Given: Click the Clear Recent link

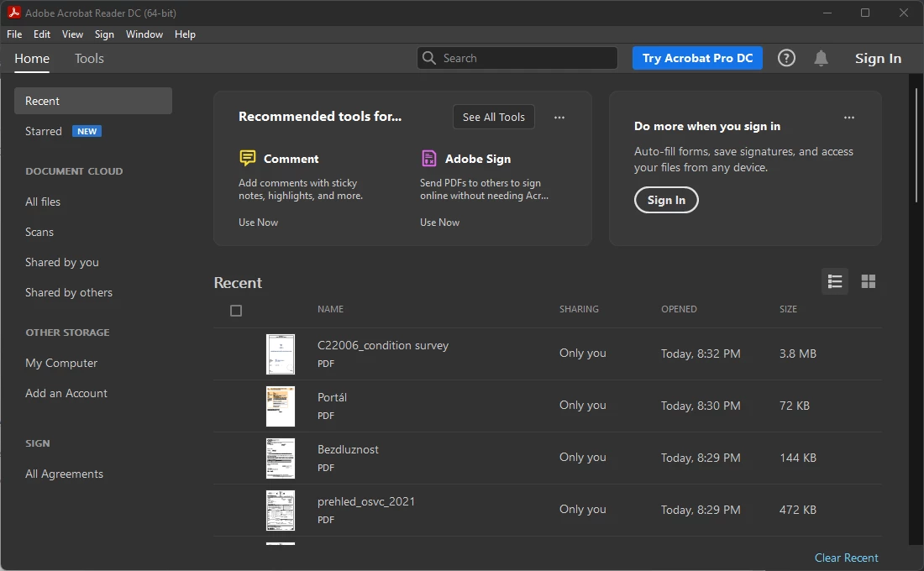Looking at the screenshot, I should click(x=846, y=558).
